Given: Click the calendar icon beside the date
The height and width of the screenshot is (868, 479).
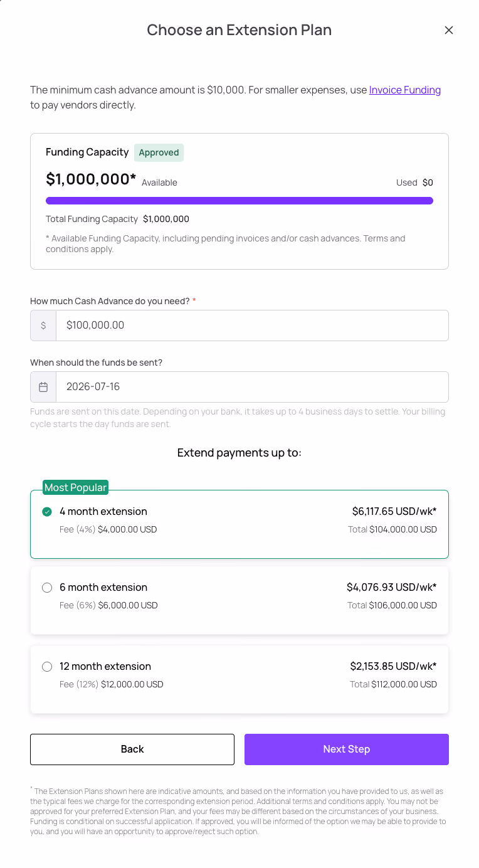Looking at the screenshot, I should (43, 387).
